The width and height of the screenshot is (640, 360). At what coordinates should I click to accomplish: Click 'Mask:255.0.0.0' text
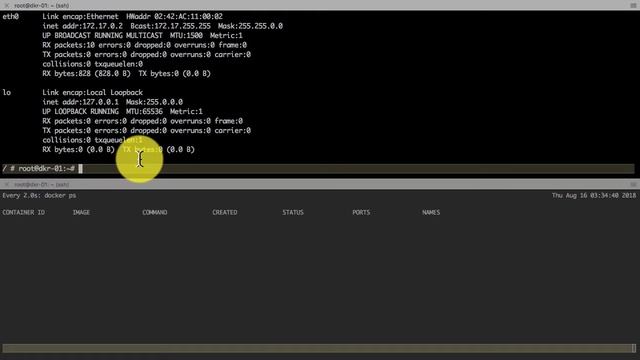pyautogui.click(x=154, y=102)
